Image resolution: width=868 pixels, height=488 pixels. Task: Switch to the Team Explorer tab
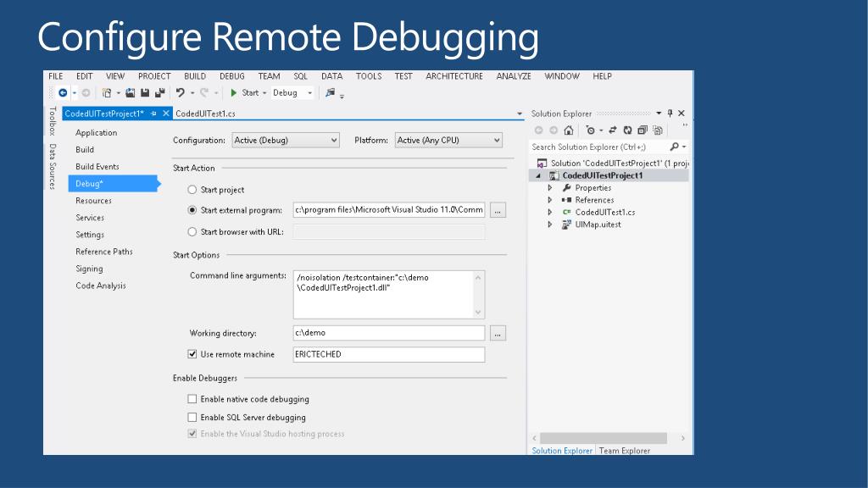[625, 451]
